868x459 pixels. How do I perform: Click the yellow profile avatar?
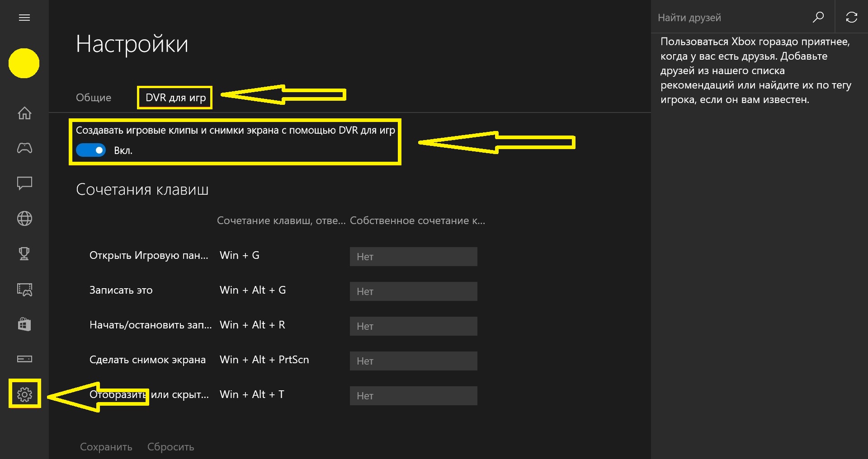point(24,63)
